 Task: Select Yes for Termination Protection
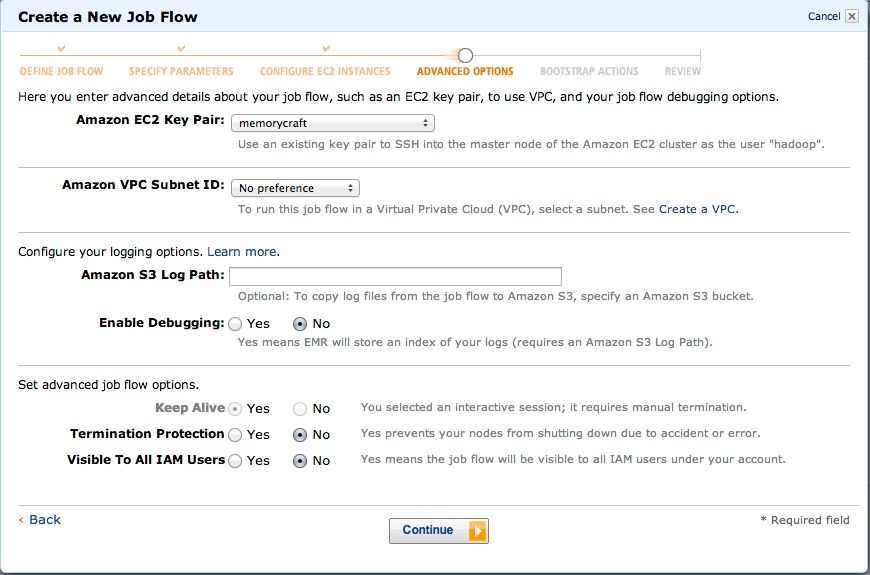tap(235, 435)
